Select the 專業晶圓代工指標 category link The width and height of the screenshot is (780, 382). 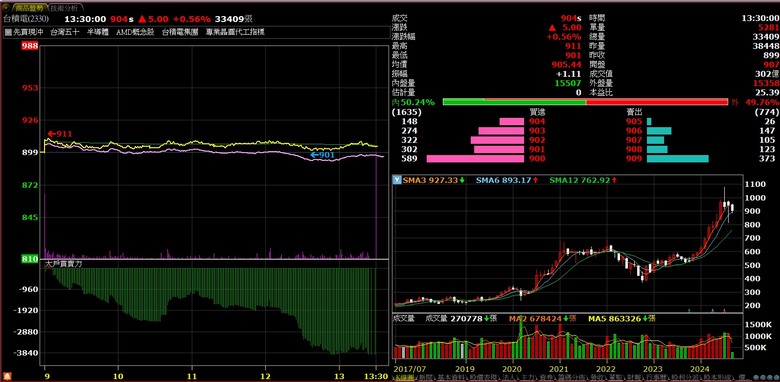[x=235, y=32]
